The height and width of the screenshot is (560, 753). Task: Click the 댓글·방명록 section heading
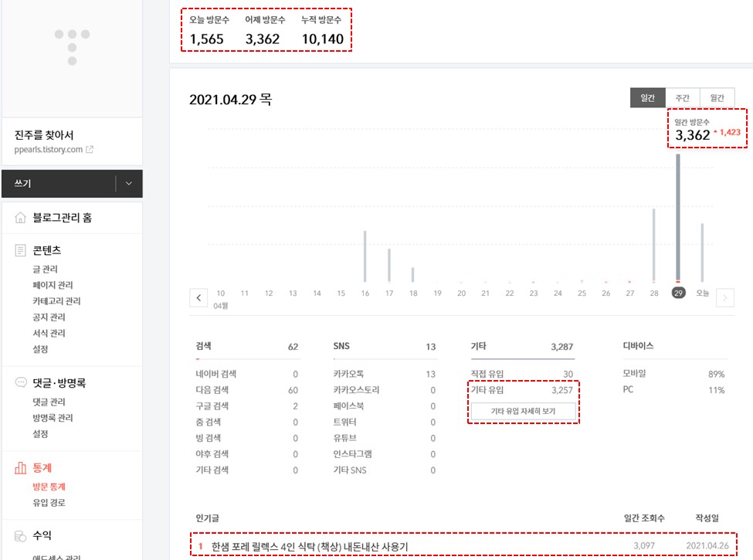tap(59, 383)
